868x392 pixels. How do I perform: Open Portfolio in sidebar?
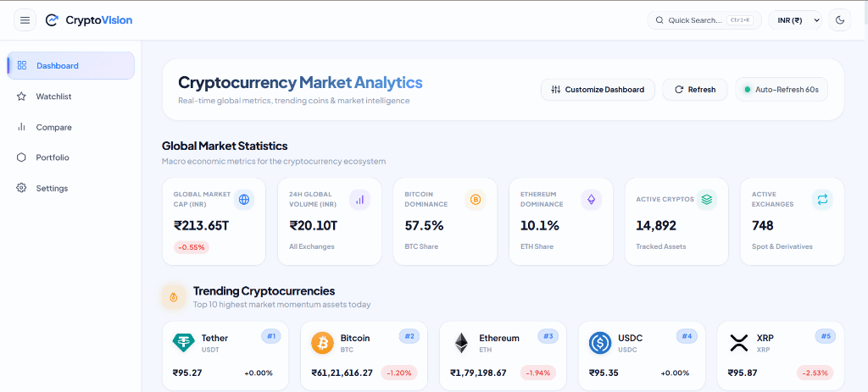coord(71,157)
